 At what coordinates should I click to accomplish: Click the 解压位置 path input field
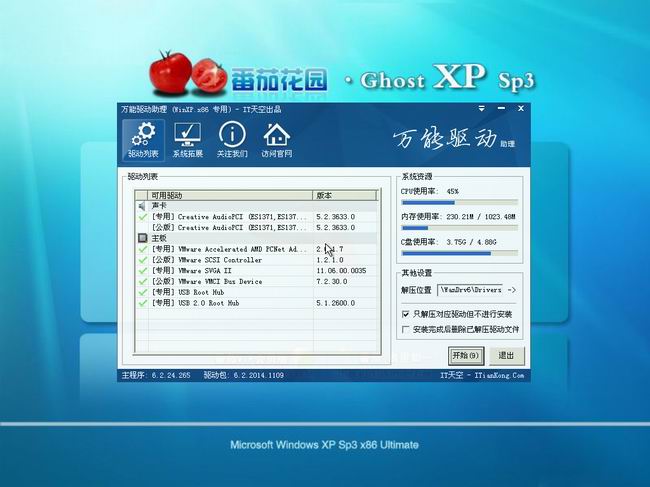click(x=471, y=290)
